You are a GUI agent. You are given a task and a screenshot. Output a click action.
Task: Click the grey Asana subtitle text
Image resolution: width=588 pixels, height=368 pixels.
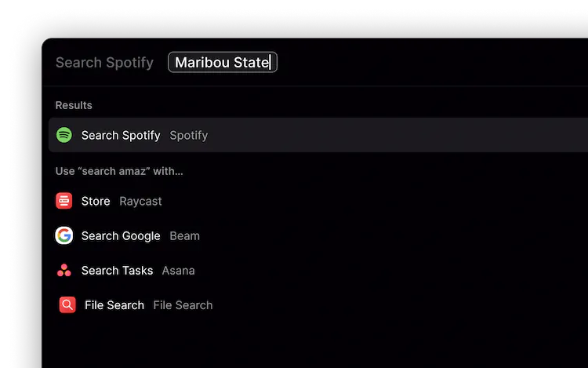click(x=178, y=271)
